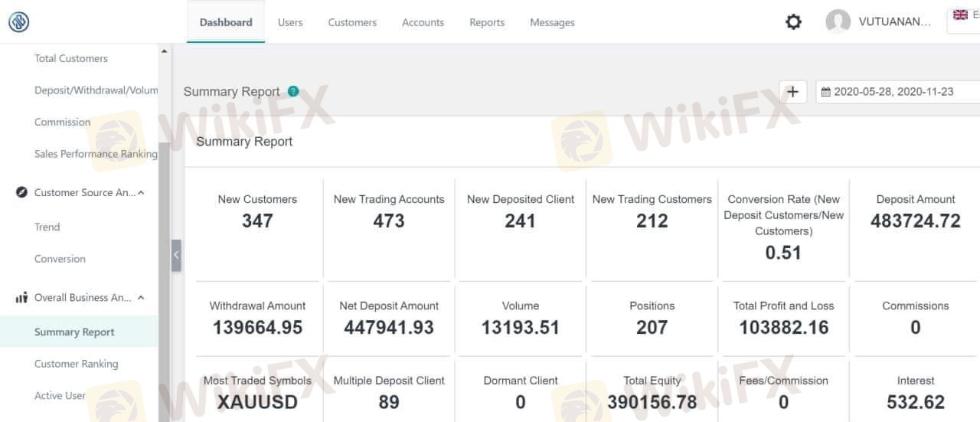The image size is (980, 422).
Task: Click the date range input field
Action: click(x=897, y=92)
